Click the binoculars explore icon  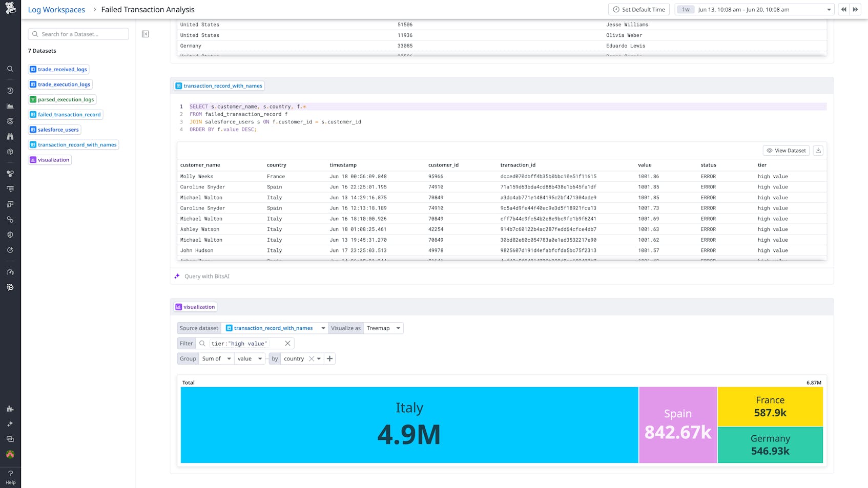pos(10,137)
